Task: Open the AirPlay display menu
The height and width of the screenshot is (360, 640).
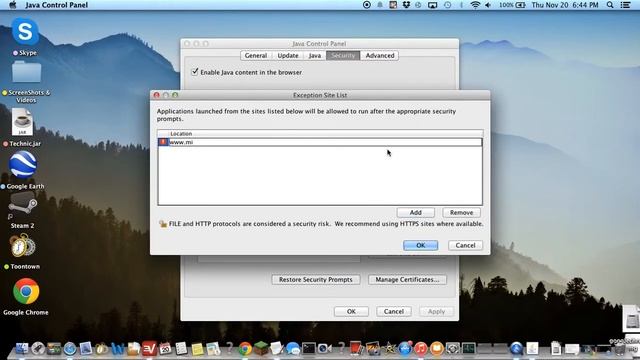Action: pos(432,5)
